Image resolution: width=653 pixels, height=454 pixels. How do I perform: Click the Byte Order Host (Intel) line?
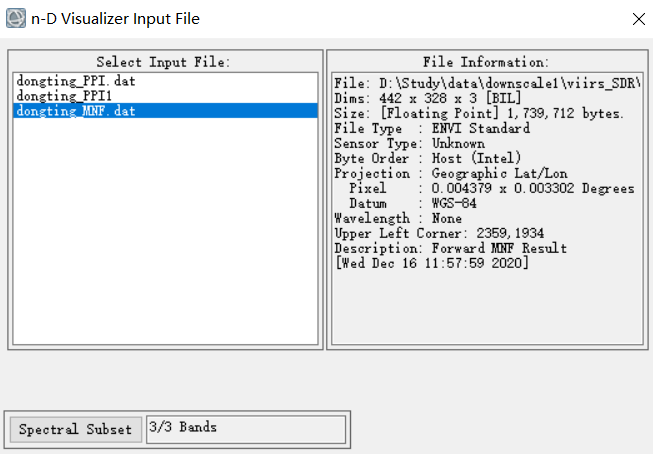(x=427, y=158)
